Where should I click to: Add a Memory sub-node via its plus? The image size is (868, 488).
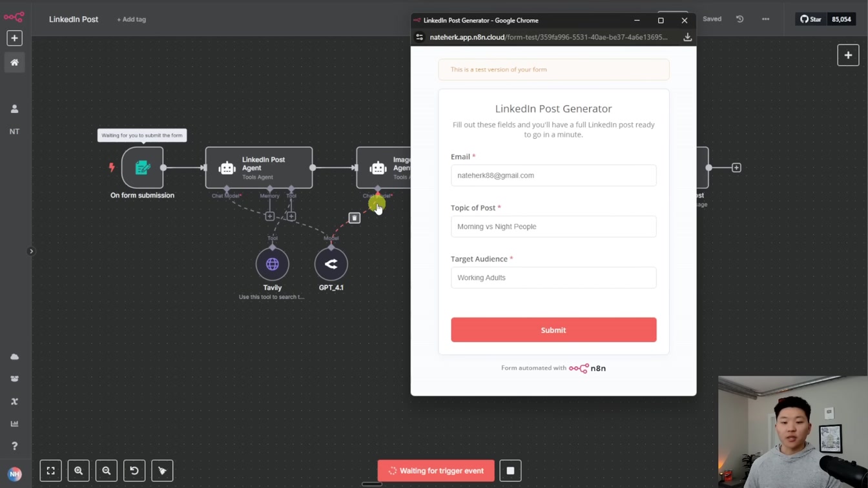click(270, 216)
